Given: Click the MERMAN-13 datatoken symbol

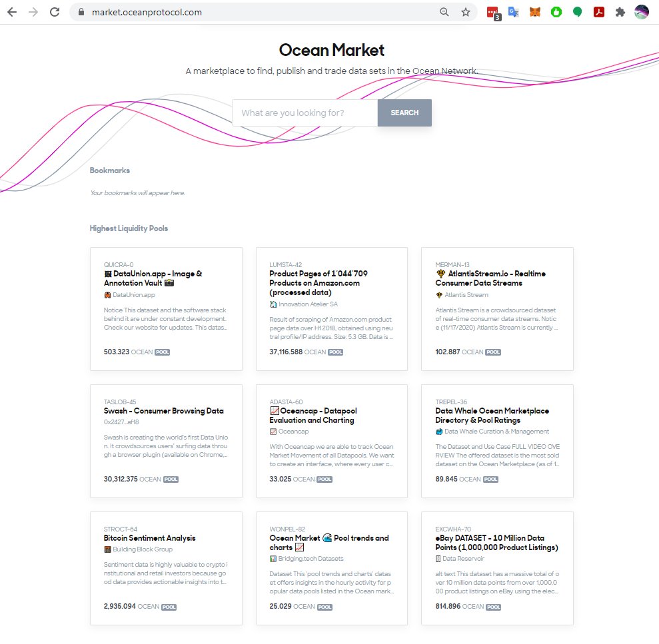Looking at the screenshot, I should tap(452, 264).
